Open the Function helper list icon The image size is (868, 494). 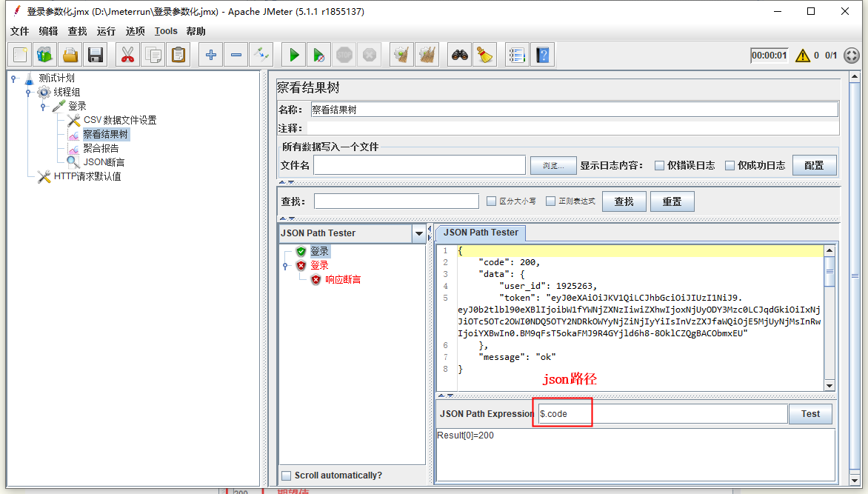tap(517, 55)
